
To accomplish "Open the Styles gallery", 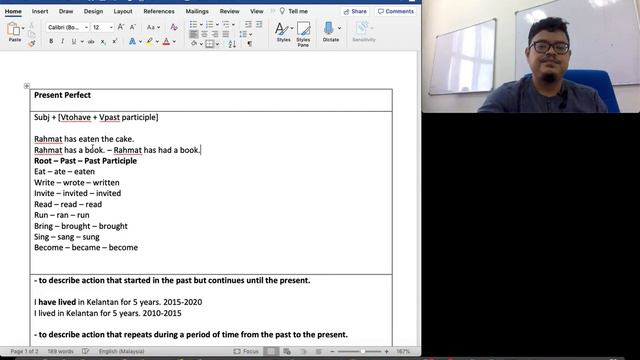I will 283,32.
